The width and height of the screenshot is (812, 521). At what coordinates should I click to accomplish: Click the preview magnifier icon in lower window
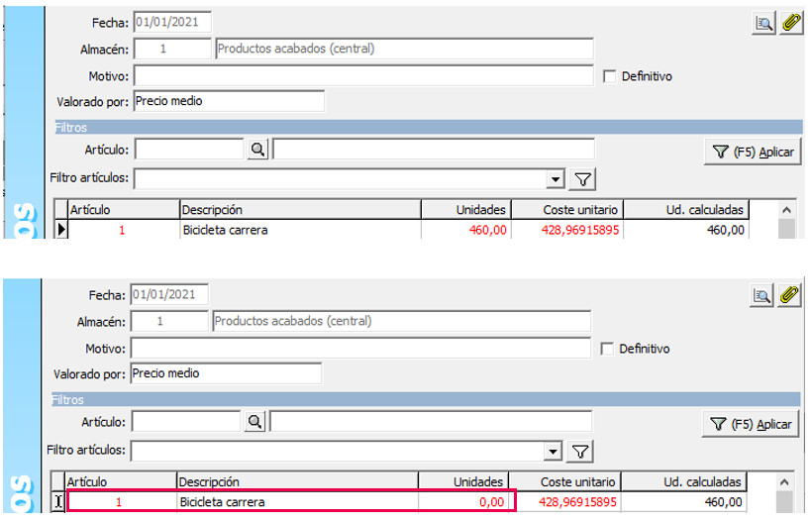click(761, 295)
